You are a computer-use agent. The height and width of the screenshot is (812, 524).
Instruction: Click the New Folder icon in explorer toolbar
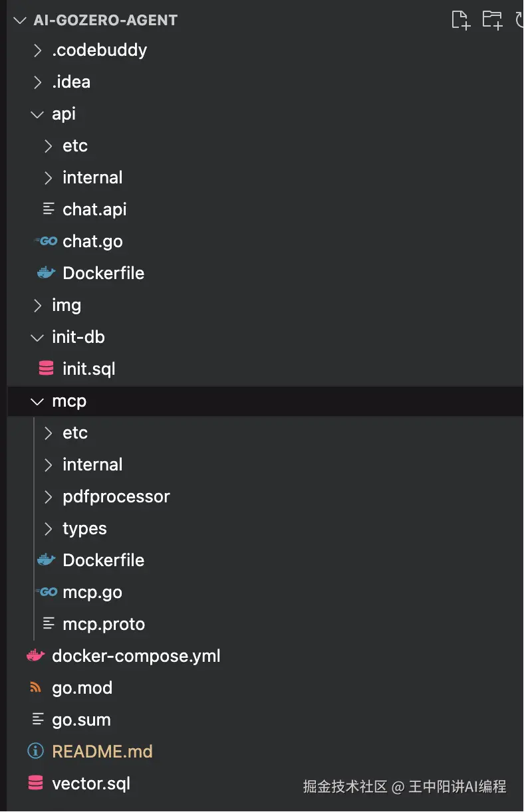[x=492, y=20]
